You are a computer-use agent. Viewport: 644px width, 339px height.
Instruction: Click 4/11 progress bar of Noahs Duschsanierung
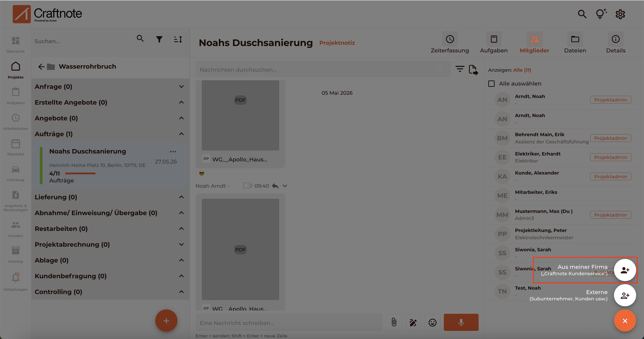coord(106,173)
